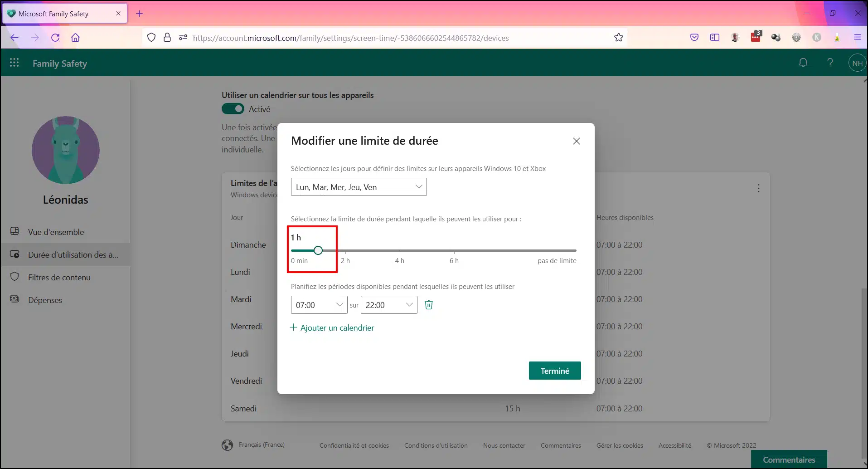Viewport: 868px width, 469px height.
Task: Change language via Français (France)
Action: (262, 445)
